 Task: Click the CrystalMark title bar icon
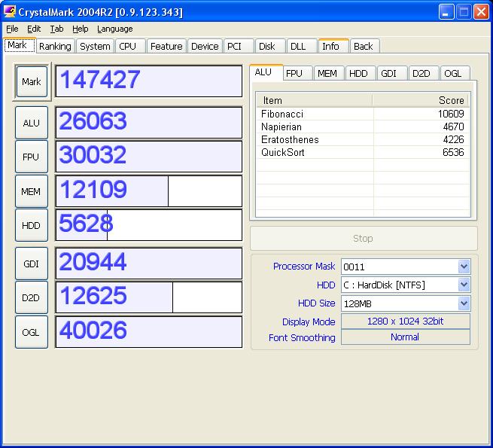click(x=10, y=12)
